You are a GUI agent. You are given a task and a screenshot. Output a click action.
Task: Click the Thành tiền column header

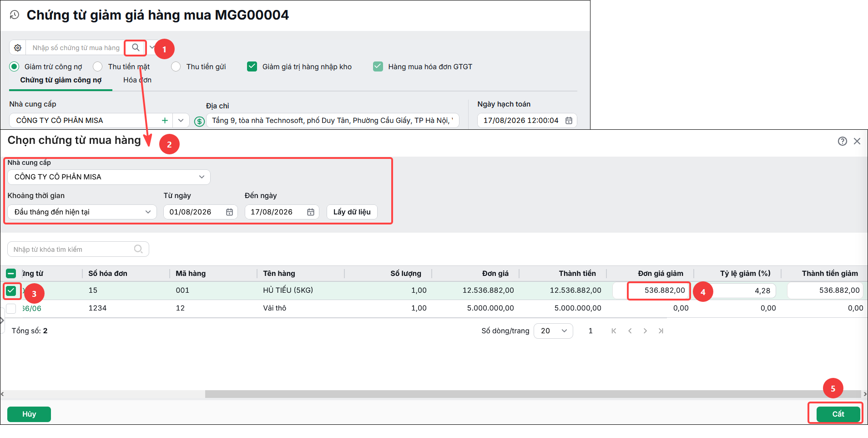pyautogui.click(x=577, y=274)
